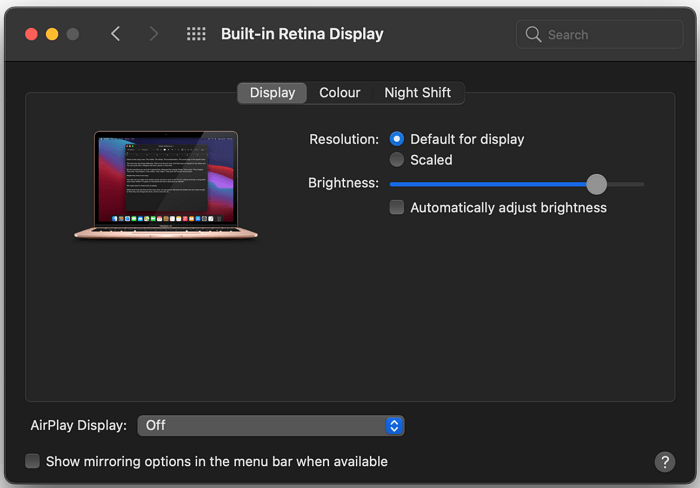Viewport: 700px width, 488px height.
Task: Open the Night Shift tab
Action: tap(417, 92)
